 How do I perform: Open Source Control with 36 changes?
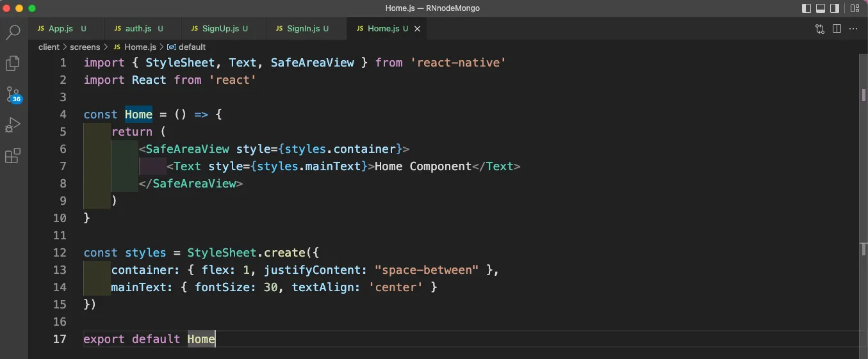pyautogui.click(x=13, y=95)
